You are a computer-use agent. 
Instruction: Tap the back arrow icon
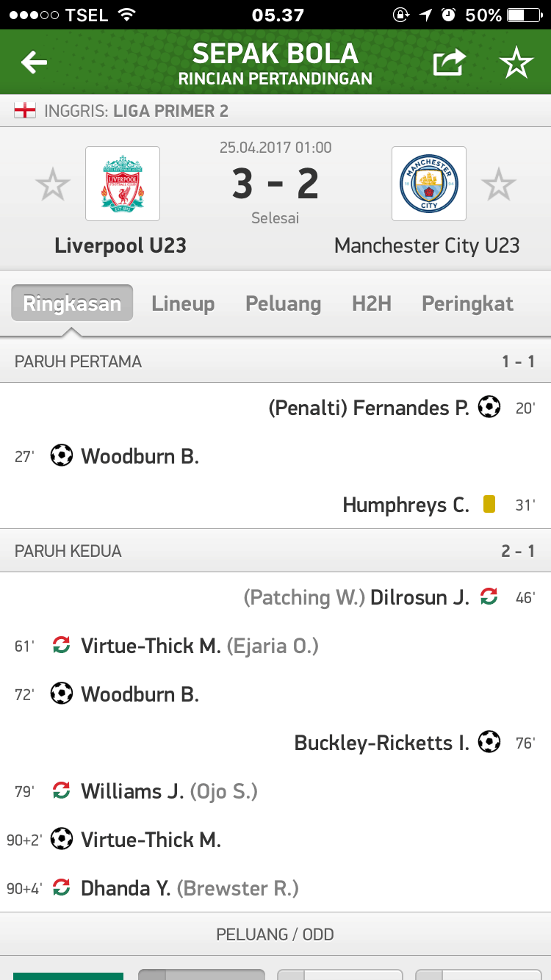34,63
